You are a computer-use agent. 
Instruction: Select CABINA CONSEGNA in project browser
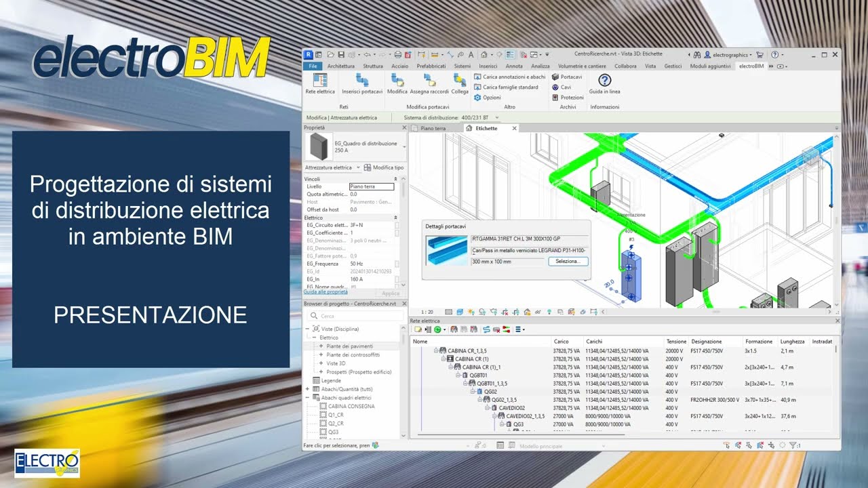pos(351,406)
